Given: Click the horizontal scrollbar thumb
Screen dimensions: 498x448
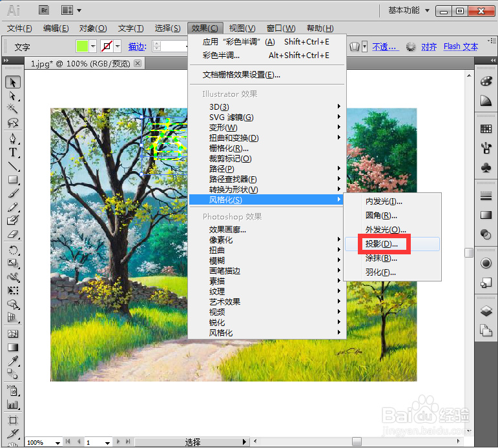Looking at the screenshot, I should tap(357, 442).
